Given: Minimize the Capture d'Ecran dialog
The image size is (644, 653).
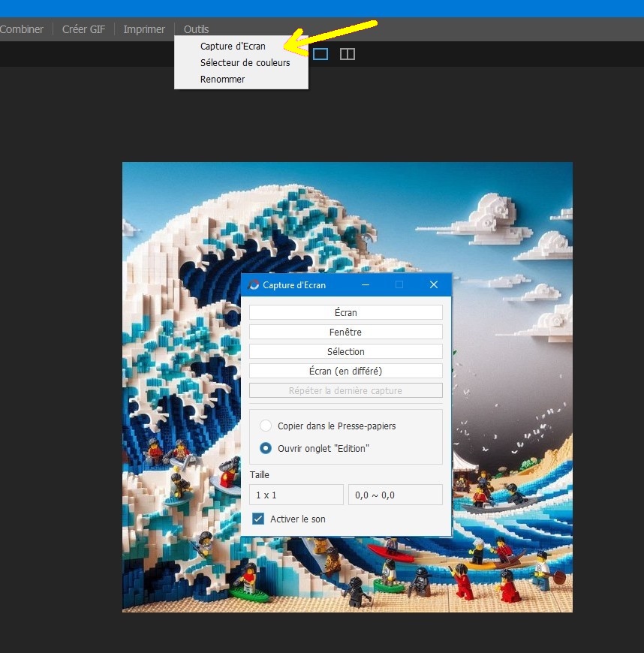Looking at the screenshot, I should point(366,285).
